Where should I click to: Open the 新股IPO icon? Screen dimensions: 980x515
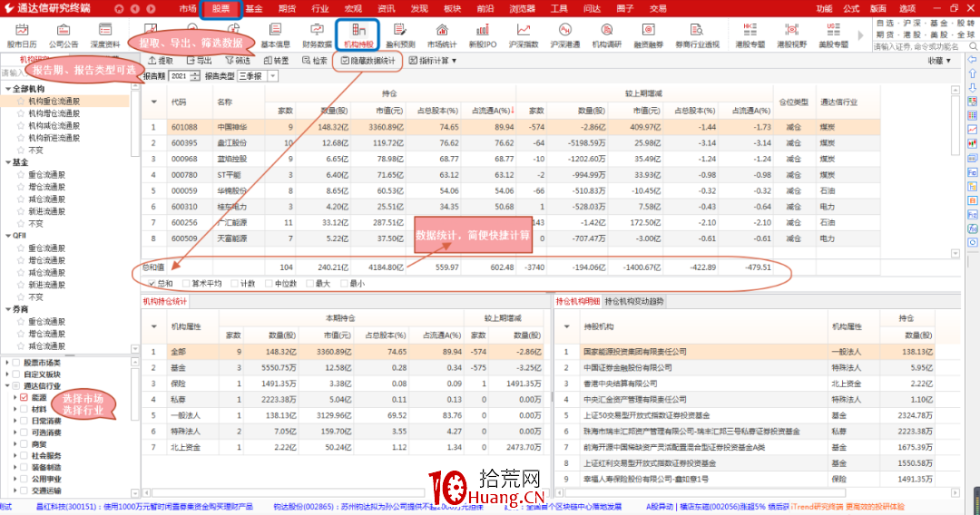click(x=483, y=35)
